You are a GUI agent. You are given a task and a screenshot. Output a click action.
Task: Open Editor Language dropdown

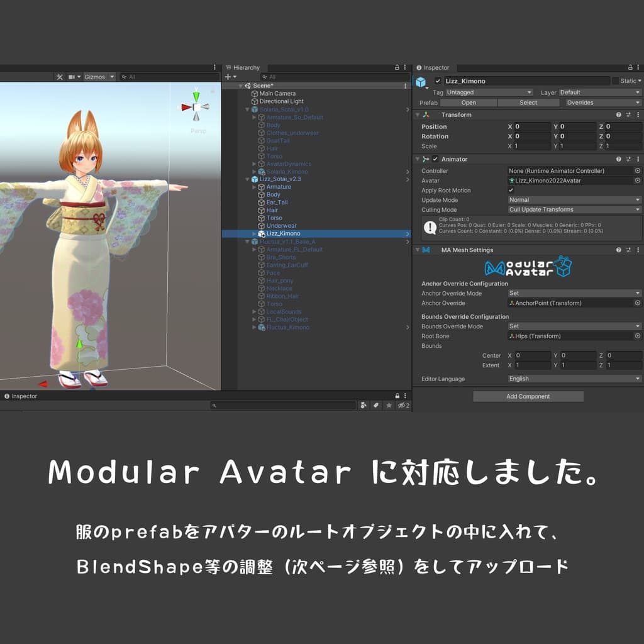click(574, 379)
